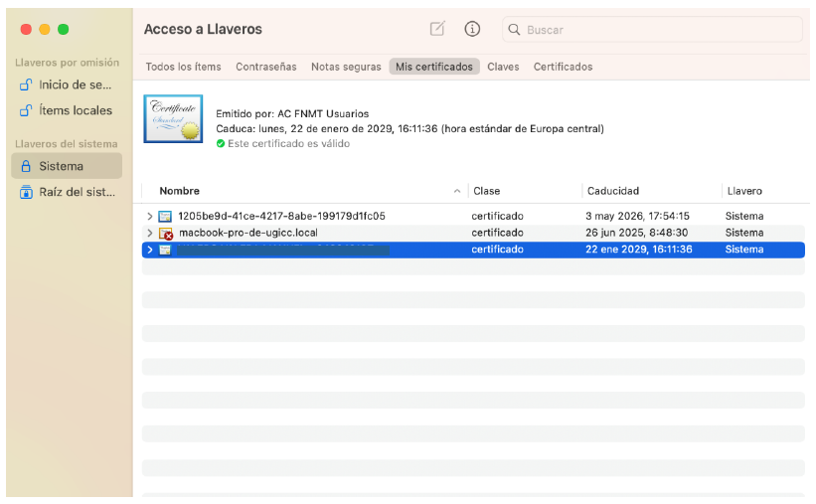Image resolution: width=816 pixels, height=504 pixels.
Task: Select the Claves tab
Action: [x=503, y=67]
